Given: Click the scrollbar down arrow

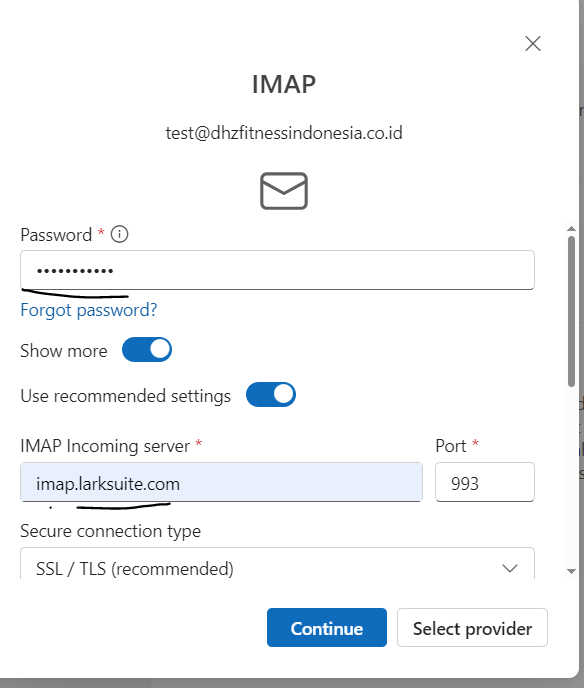Looking at the screenshot, I should pyautogui.click(x=571, y=571).
